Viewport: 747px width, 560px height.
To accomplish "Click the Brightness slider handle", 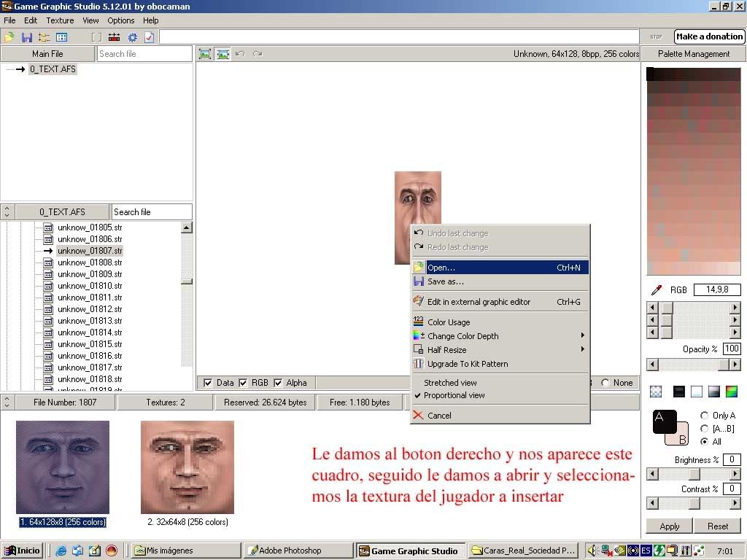I will tap(694, 474).
